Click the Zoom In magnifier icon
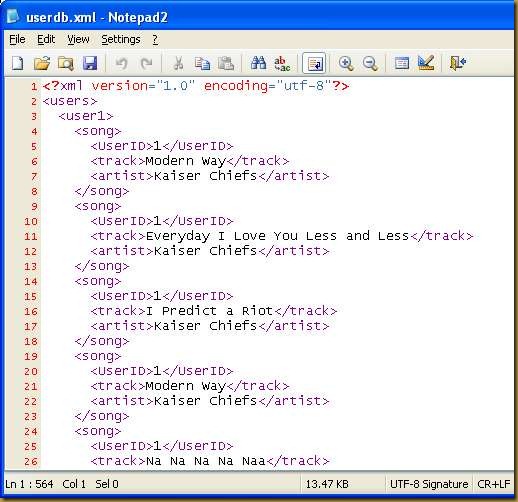 click(346, 63)
